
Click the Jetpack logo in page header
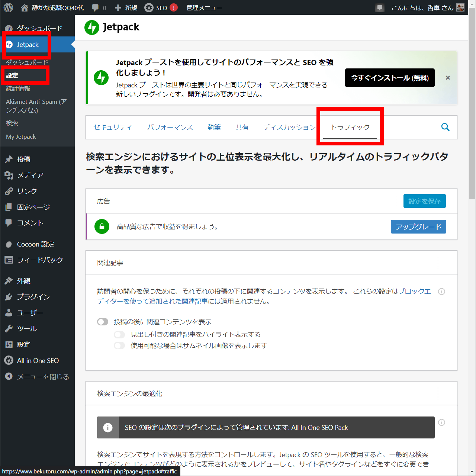coord(112,27)
